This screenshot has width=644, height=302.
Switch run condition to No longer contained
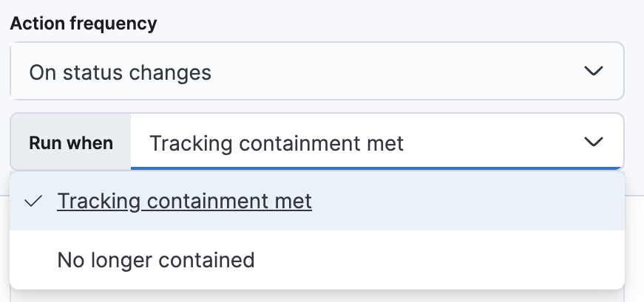(x=155, y=260)
